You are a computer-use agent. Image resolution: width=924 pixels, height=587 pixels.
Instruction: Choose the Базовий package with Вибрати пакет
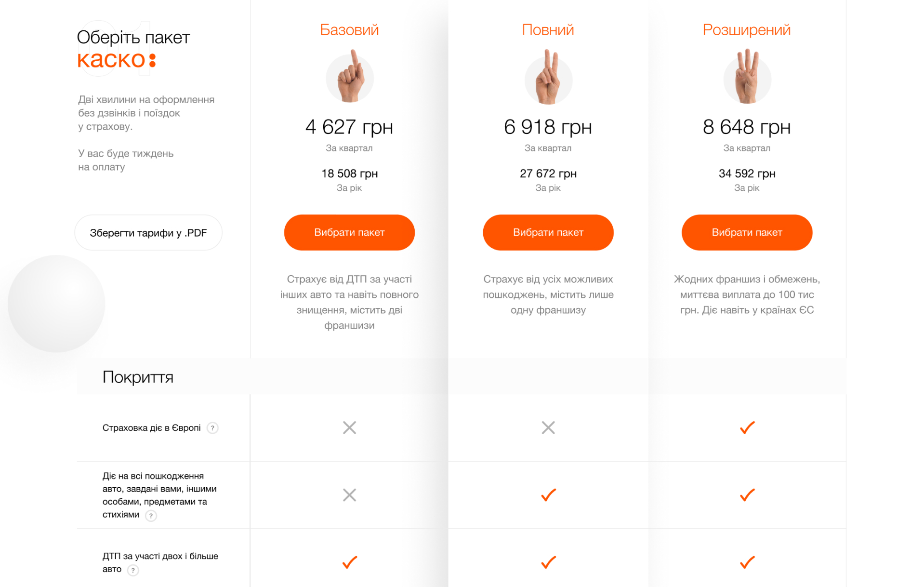[349, 232]
